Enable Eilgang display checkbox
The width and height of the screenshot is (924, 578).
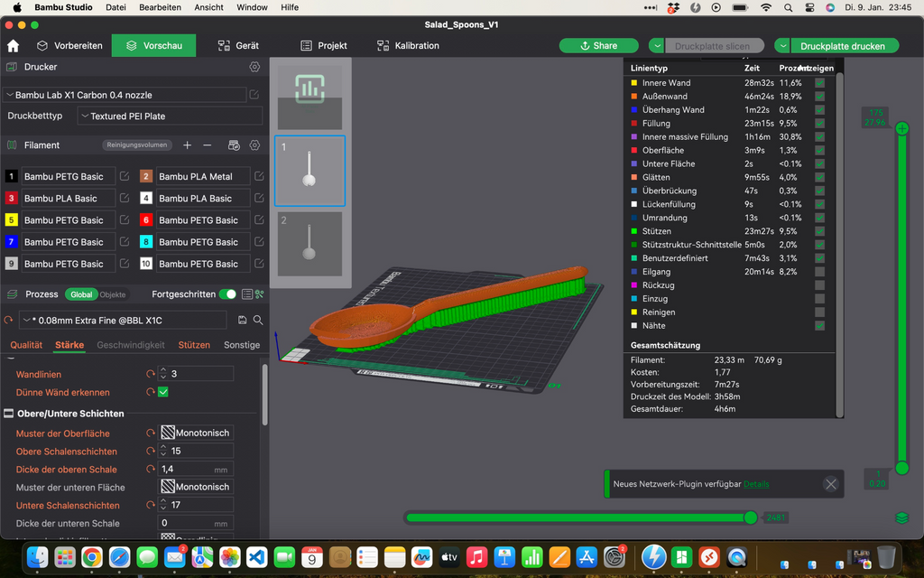[819, 272]
